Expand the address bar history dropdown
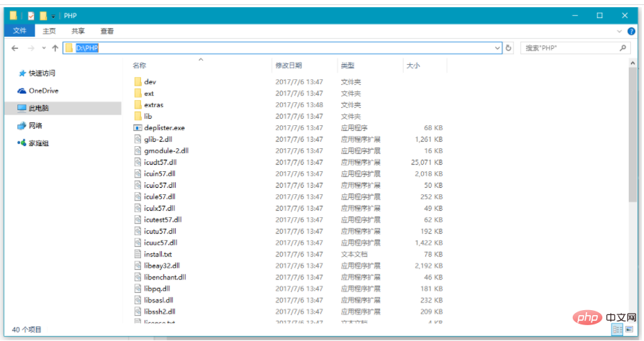644x341 pixels. (497, 48)
